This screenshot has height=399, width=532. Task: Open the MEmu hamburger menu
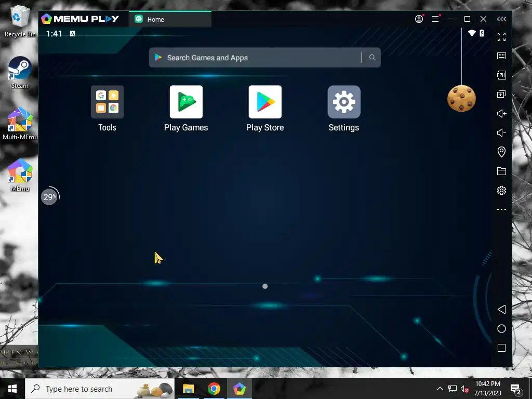pyautogui.click(x=436, y=19)
